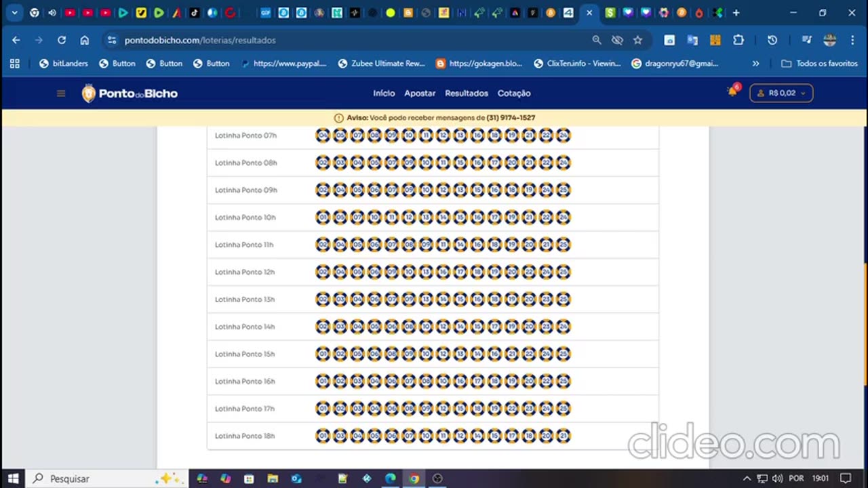Screen dimensions: 868x488
Task: Click the Lotinha Ponto 17h row label
Action: (245, 409)
